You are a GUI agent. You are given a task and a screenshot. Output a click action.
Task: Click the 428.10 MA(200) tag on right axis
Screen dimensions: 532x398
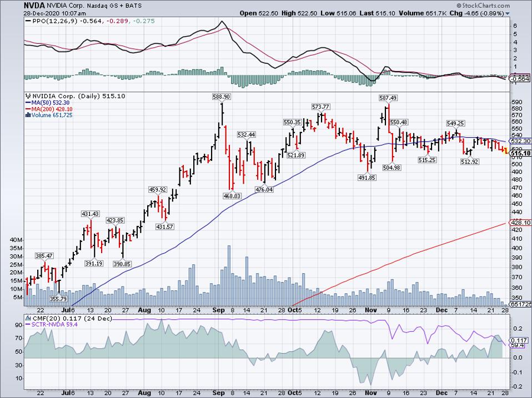pyautogui.click(x=521, y=223)
